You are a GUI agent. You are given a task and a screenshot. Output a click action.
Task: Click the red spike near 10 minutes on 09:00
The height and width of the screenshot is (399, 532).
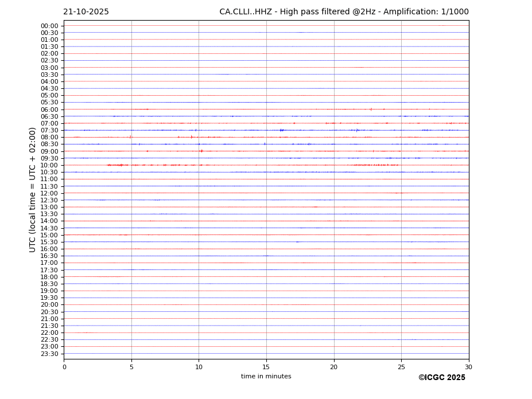click(201, 151)
